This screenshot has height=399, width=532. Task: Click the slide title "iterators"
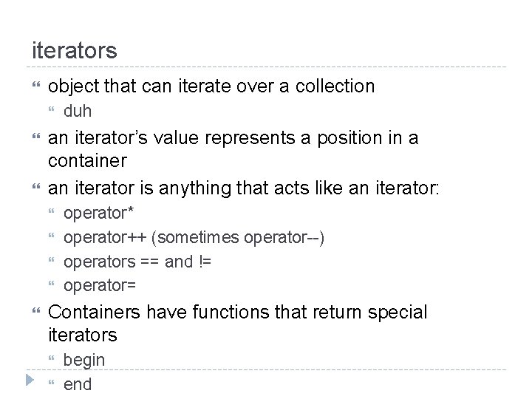pos(74,50)
